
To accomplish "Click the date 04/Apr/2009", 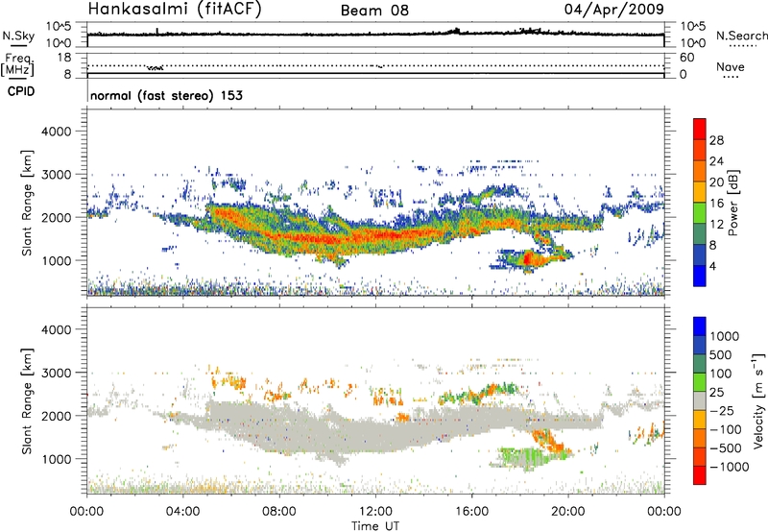I will click(614, 9).
